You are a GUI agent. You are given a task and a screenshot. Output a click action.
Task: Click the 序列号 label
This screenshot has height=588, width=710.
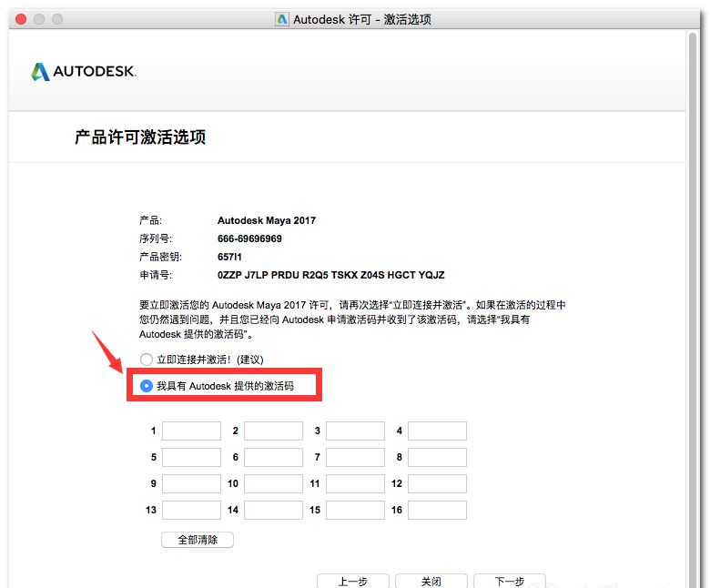click(x=156, y=238)
